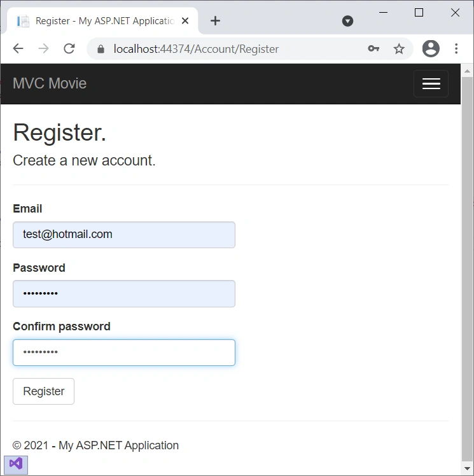Close the Register tab
Screen dimensions: 474x476
coord(185,21)
